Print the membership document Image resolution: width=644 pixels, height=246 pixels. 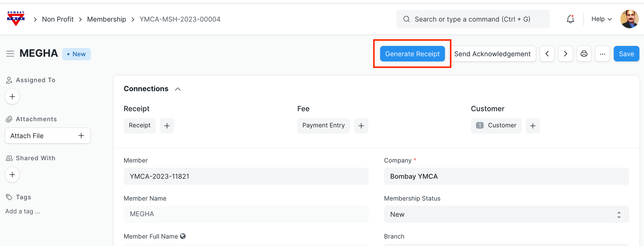tap(584, 54)
